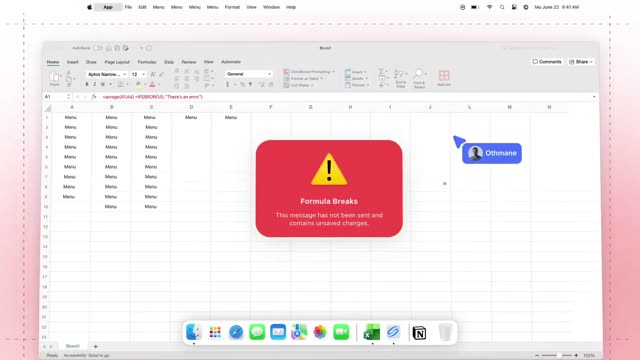Add a new sheet with the plus button
Screen dimensions: 640x360
click(96, 347)
